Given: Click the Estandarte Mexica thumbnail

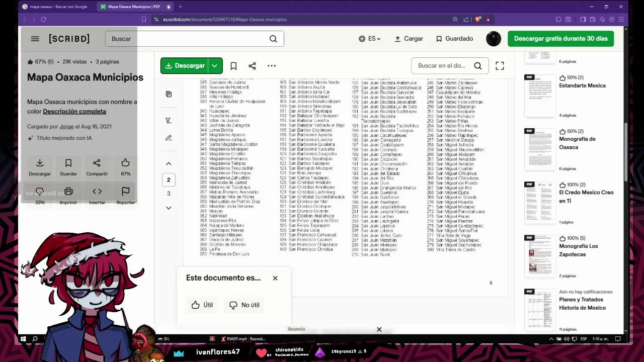Looking at the screenshot, I should click(540, 96).
